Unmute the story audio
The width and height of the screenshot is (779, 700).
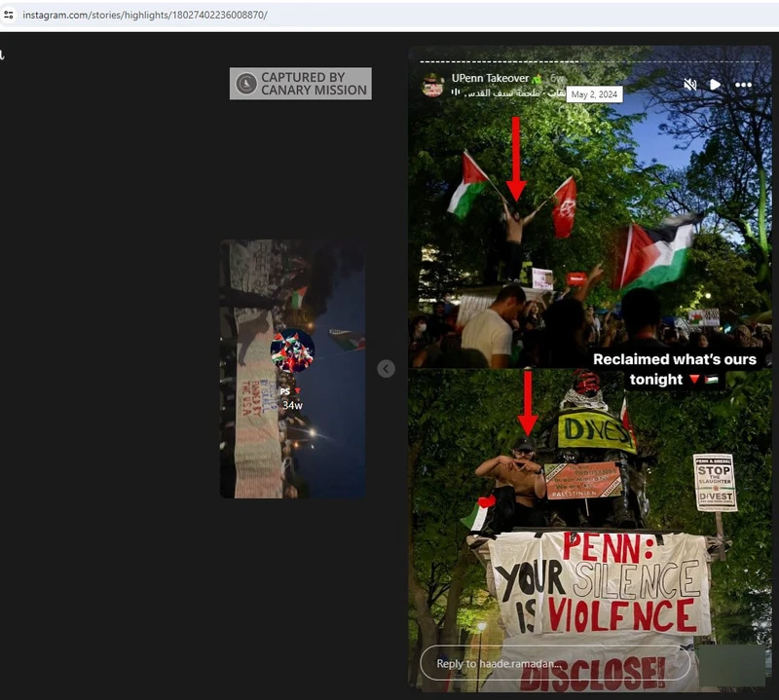689,85
